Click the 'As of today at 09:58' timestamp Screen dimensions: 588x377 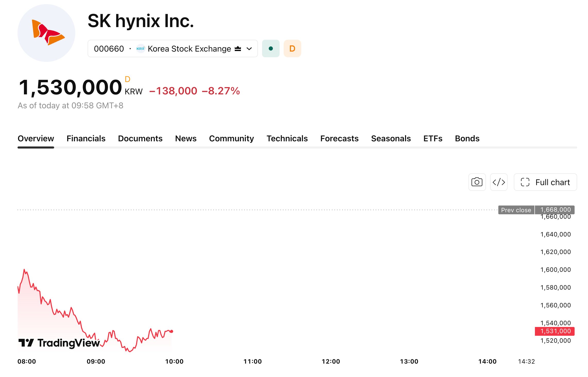(70, 105)
